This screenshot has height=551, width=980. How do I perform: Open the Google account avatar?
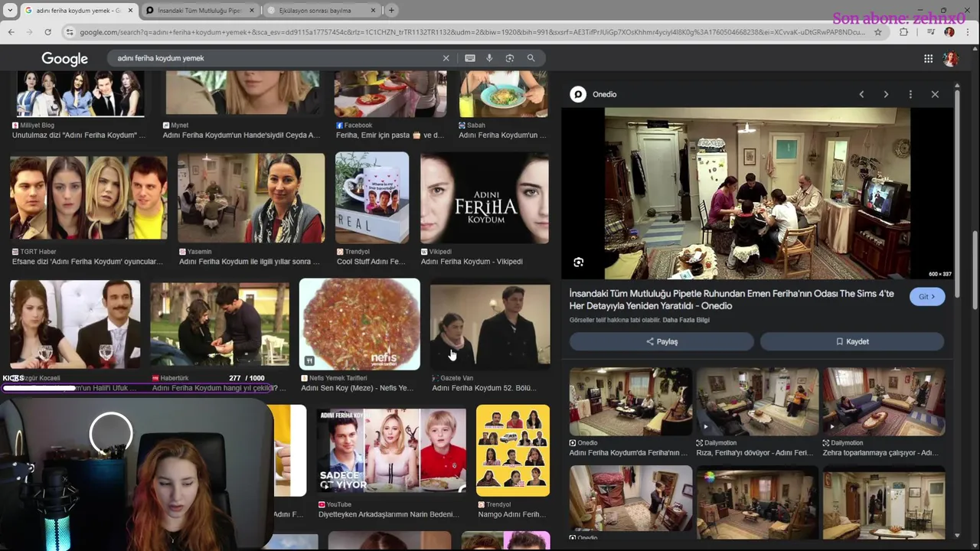(951, 59)
